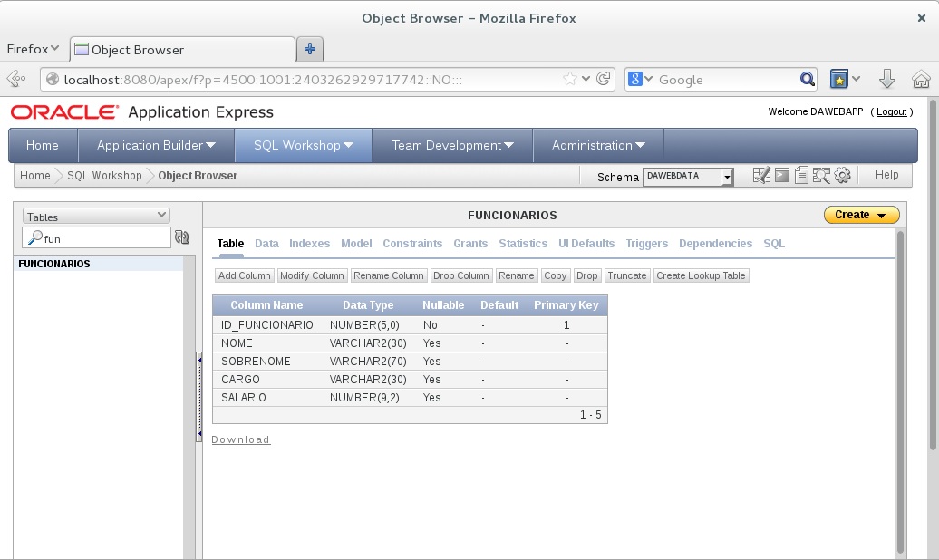Open the yellow Create dropdown button

(861, 215)
